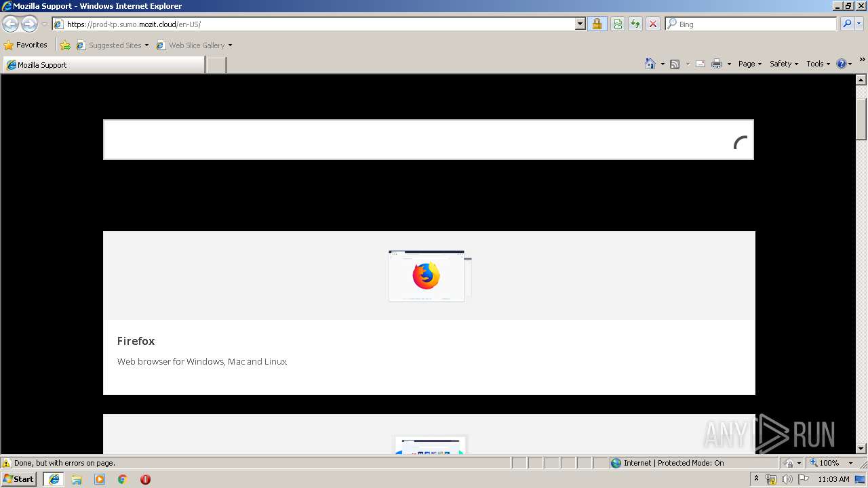Open the Safety menu
The width and height of the screenshot is (868, 488).
784,64
